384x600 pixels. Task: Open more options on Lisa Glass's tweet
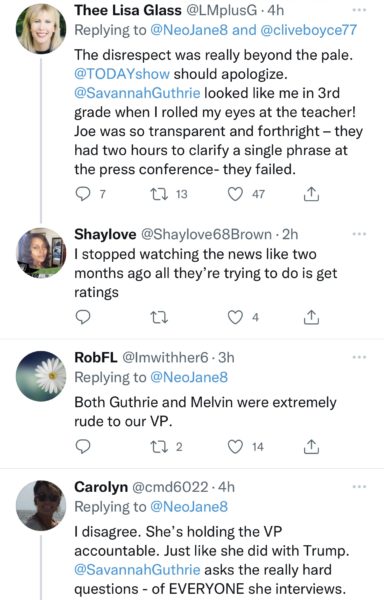click(359, 10)
